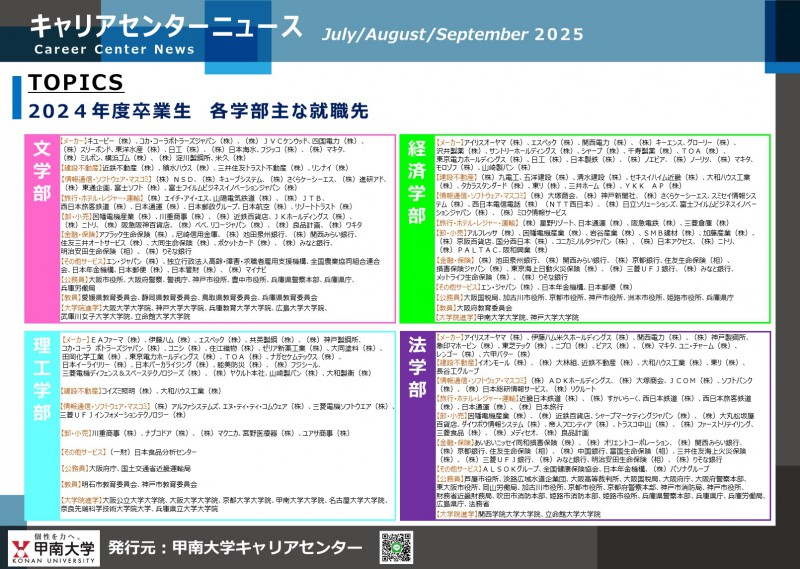This screenshot has height=569, width=800.
Task: Click the pink 文学部 label
Action: coord(42,171)
